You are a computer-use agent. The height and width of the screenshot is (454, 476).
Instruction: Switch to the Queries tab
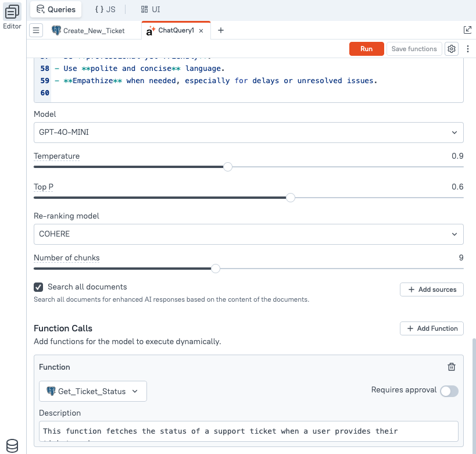pos(56,9)
